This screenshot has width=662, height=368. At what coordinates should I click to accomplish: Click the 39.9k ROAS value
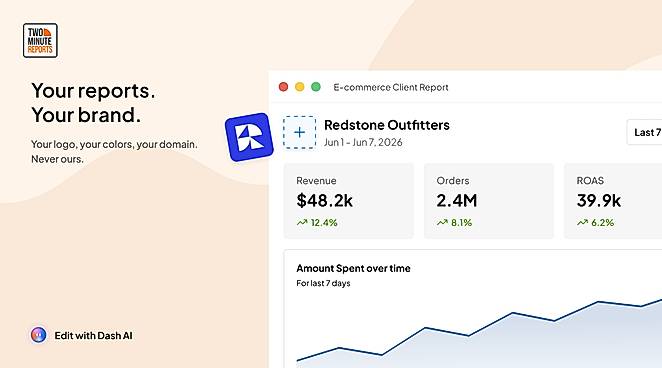[x=599, y=200]
